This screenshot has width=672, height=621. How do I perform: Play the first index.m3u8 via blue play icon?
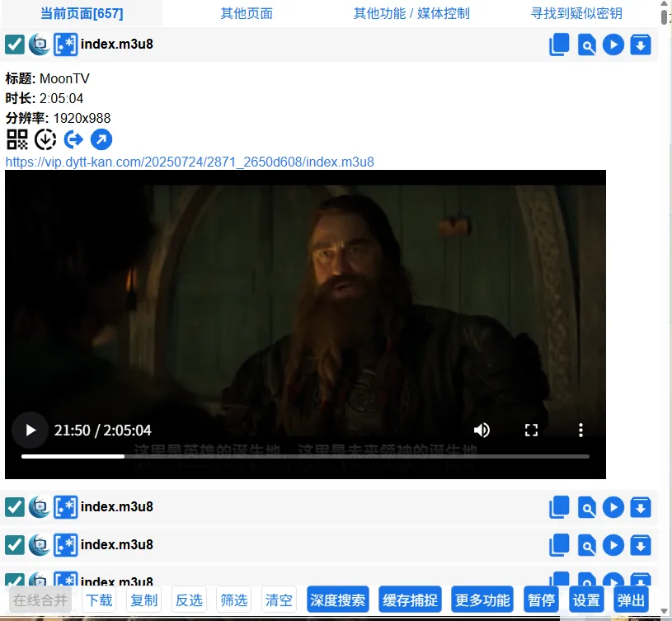[x=613, y=45]
